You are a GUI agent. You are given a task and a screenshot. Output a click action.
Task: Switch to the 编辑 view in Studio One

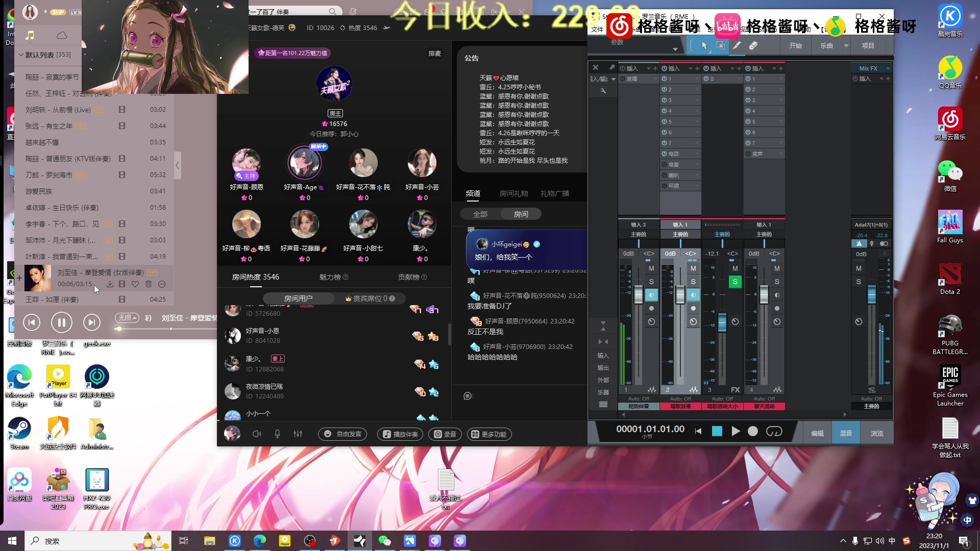tap(818, 433)
